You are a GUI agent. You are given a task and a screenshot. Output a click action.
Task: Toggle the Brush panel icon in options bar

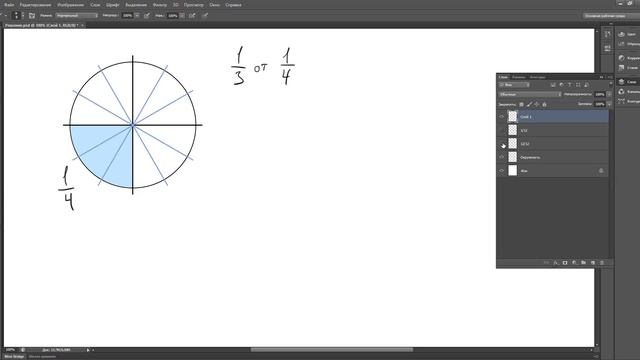tap(32, 16)
